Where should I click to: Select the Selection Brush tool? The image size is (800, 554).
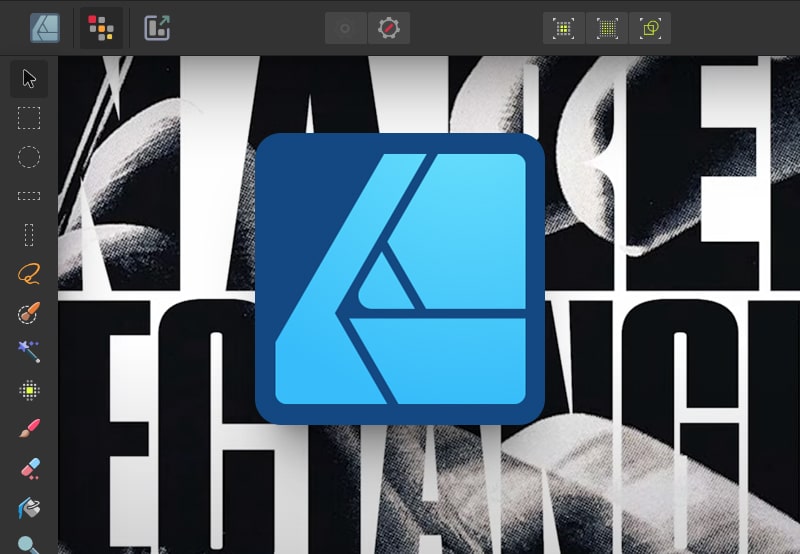click(x=29, y=313)
